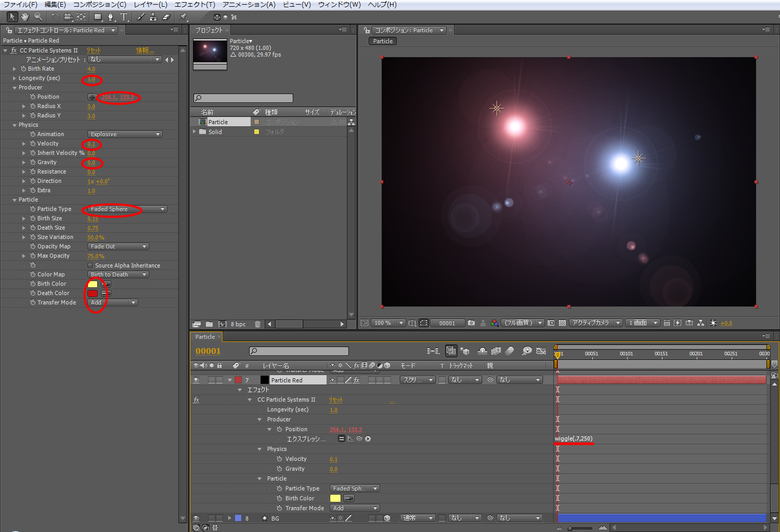Select the Zoom magnifier tool
The image size is (780, 532).
[x=38, y=17]
